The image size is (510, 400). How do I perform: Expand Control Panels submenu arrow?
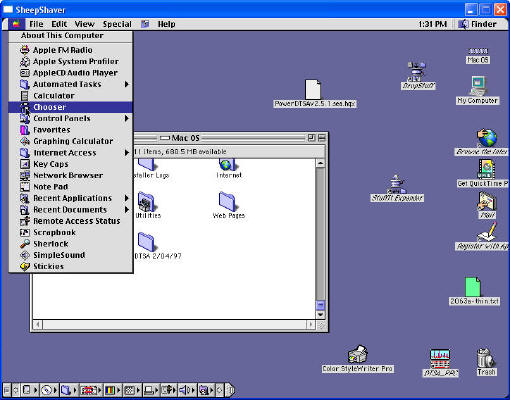(127, 118)
